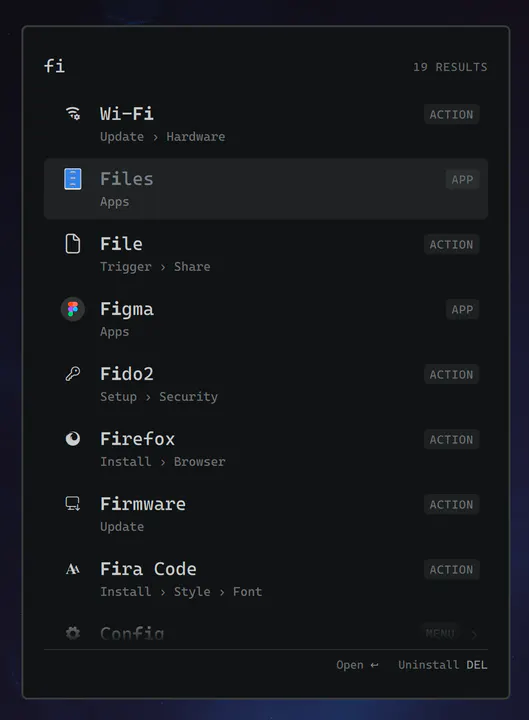The image size is (529, 720).
Task: Choose the Fido2 Setup Security entry
Action: point(266,384)
